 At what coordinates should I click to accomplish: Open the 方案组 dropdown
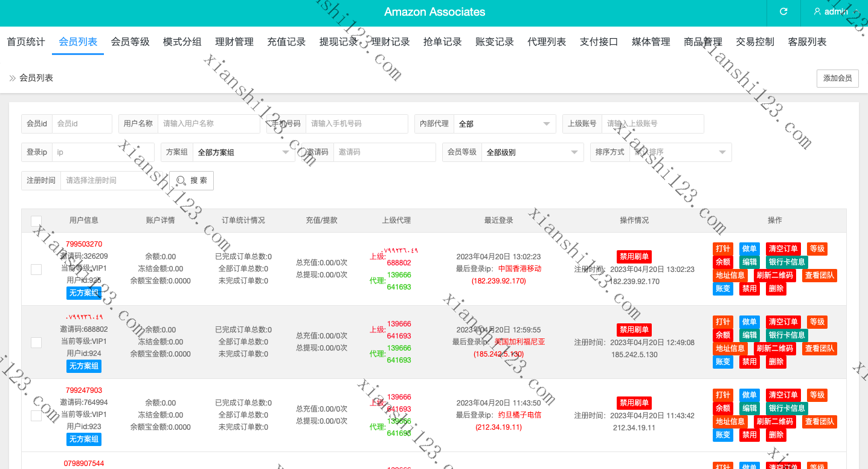click(x=244, y=152)
